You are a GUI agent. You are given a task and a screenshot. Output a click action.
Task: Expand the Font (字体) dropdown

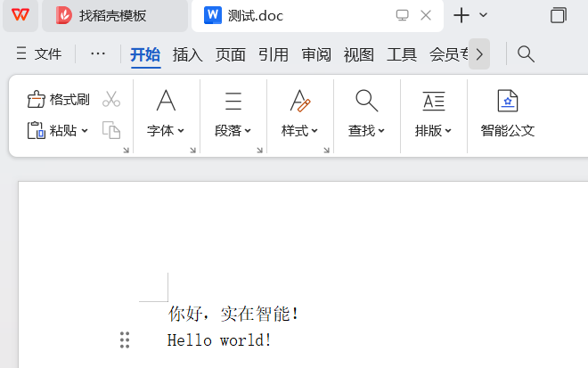pyautogui.click(x=166, y=113)
